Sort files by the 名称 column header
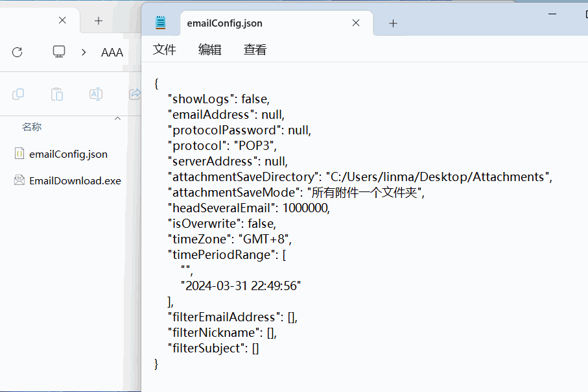This screenshot has width=588, height=392. pos(32,127)
